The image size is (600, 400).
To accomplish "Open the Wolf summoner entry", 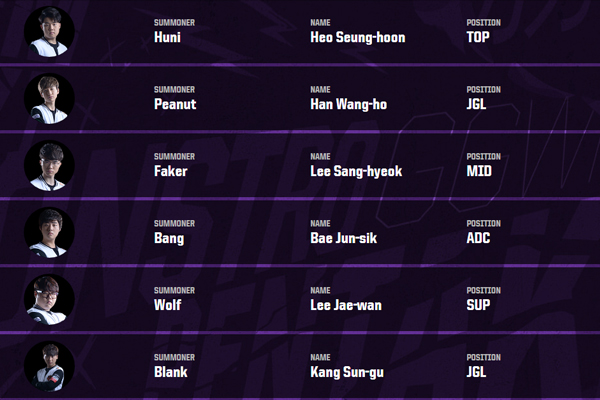I will pos(169,305).
